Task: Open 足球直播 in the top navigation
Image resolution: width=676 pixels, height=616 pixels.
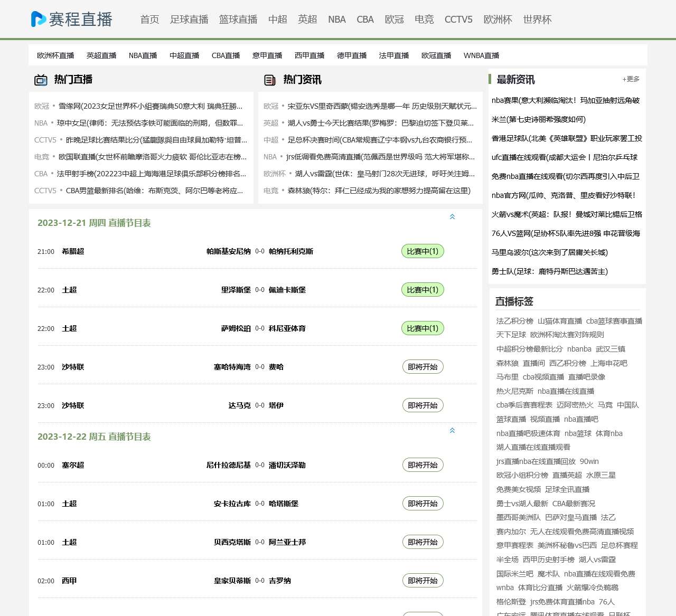Action: (189, 20)
